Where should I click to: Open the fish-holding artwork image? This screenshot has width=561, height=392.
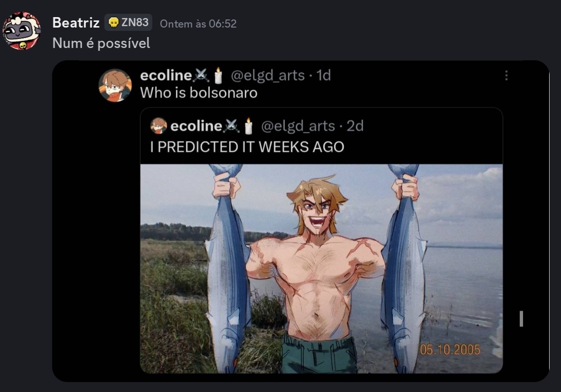pyautogui.click(x=321, y=268)
